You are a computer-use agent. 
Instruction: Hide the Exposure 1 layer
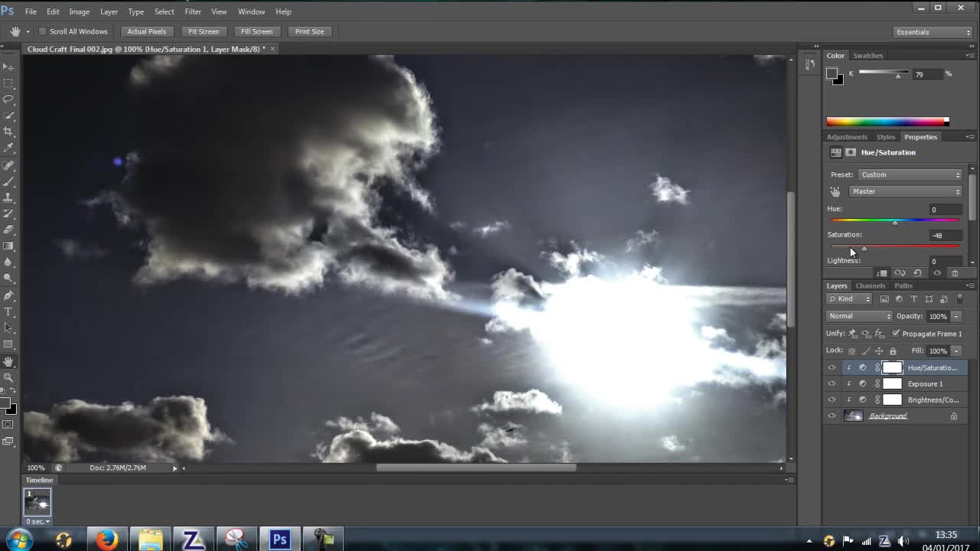tap(831, 383)
